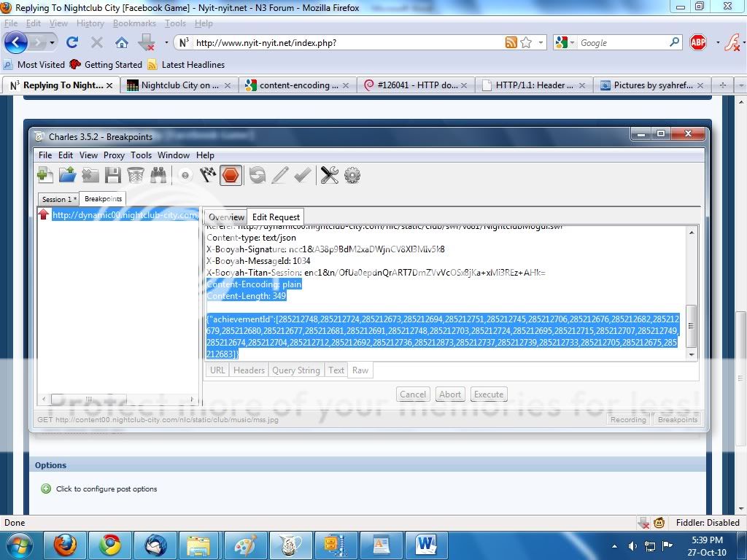Viewport: 747px width, 560px height.
Task: Toggle the Breakpoints status bar button
Action: (677, 419)
